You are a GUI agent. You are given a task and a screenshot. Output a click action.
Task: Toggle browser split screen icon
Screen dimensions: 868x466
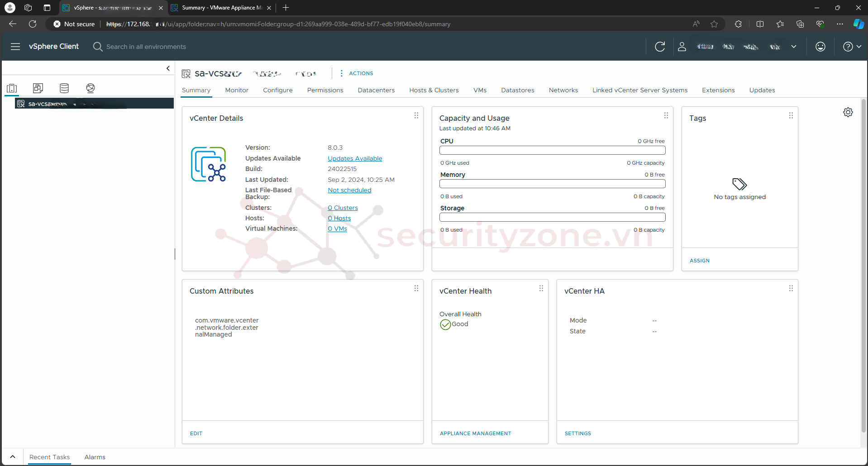point(760,24)
